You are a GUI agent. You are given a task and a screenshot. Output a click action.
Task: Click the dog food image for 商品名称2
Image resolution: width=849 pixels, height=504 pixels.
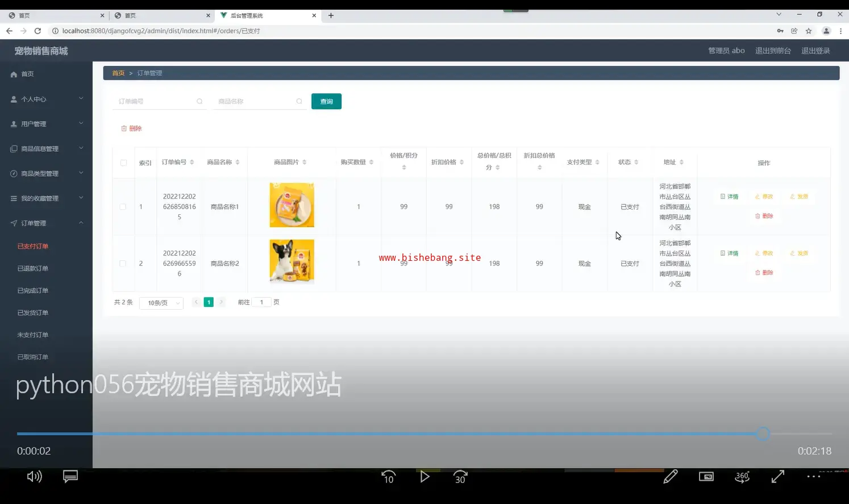click(292, 262)
